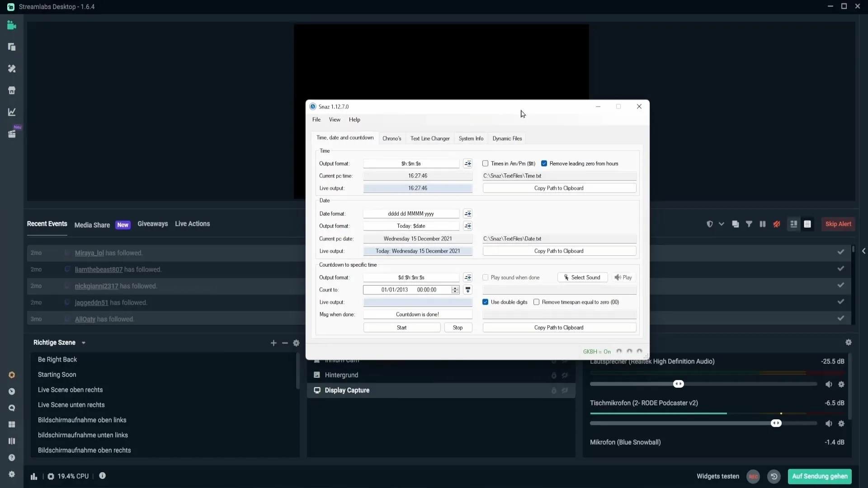This screenshot has height=488, width=868.
Task: Open the App Store icon in sidebar
Action: pyautogui.click(x=12, y=90)
